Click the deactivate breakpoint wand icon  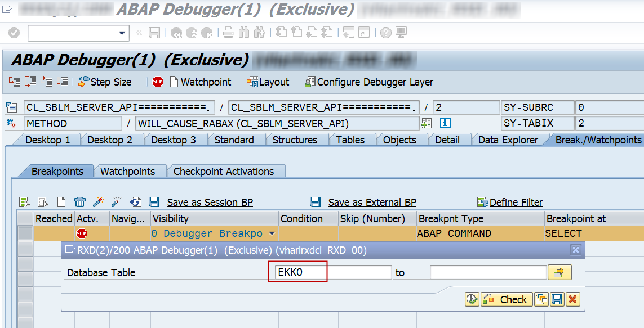tap(117, 201)
